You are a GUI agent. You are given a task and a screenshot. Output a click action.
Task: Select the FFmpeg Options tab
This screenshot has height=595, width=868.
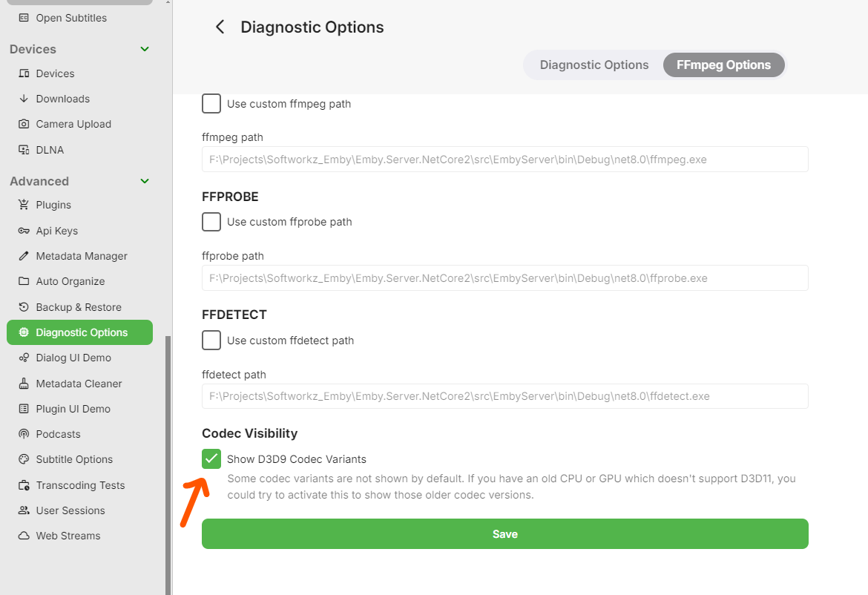(723, 65)
